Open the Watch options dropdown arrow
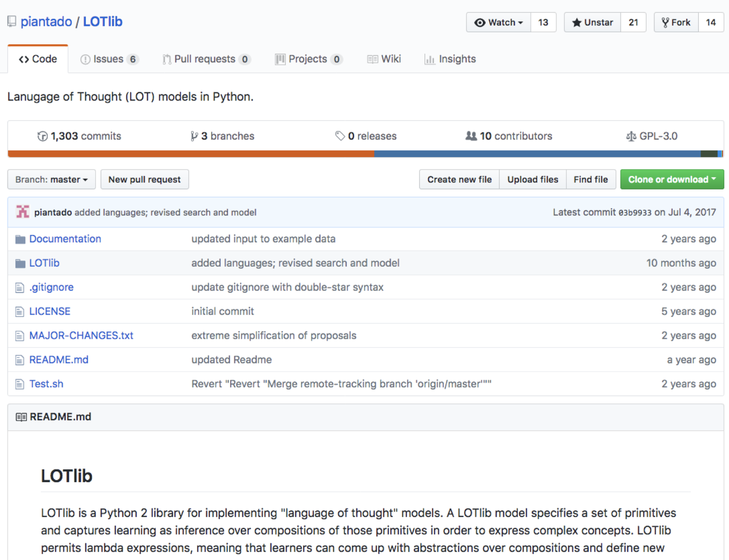The image size is (729, 560). tap(519, 22)
